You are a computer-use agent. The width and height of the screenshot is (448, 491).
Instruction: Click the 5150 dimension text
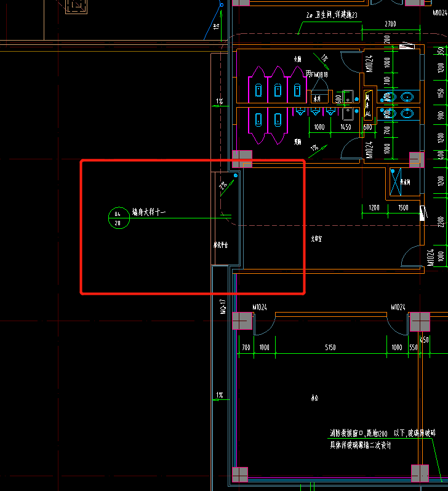(x=330, y=347)
